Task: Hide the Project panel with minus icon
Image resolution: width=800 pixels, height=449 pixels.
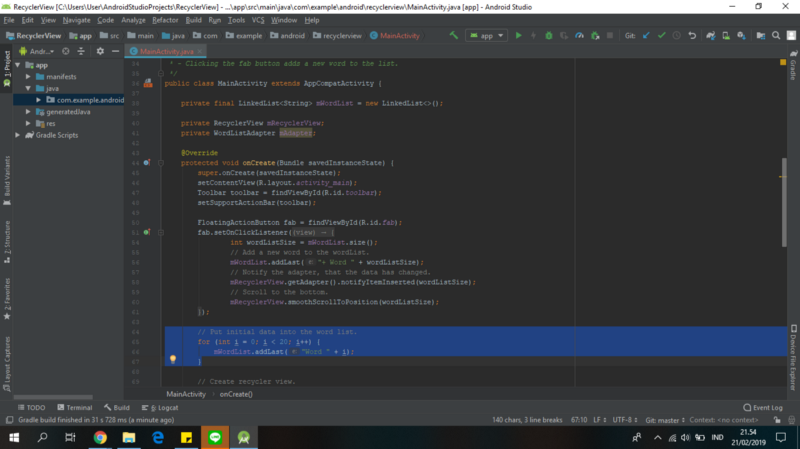Action: [115, 51]
